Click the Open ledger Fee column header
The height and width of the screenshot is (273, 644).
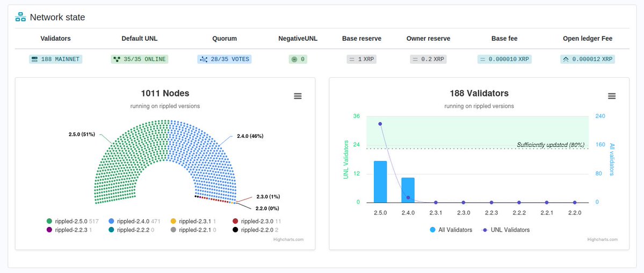click(x=588, y=39)
